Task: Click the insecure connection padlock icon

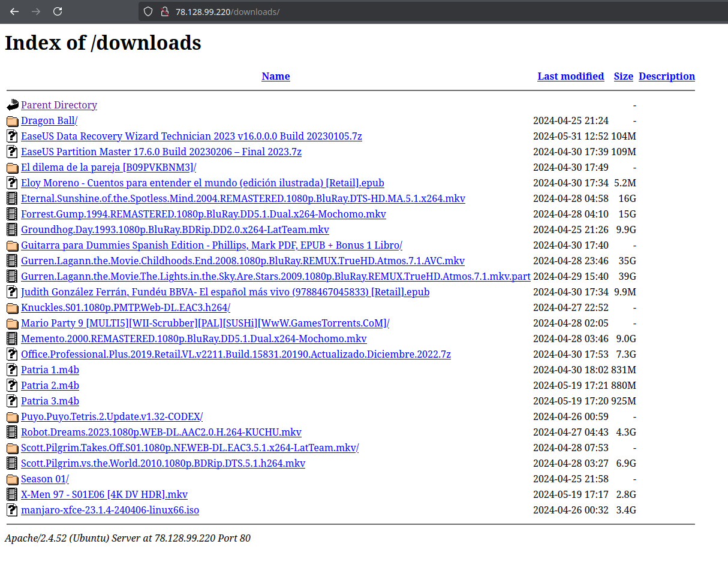Action: click(164, 11)
